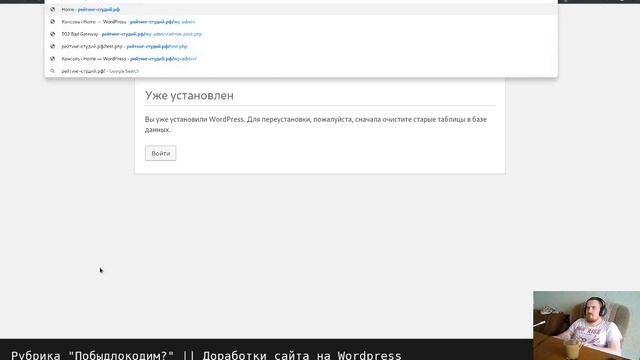Click the magnifier icon of the Google Search suggestion
Screen dimensions: 640x360
click(x=52, y=71)
